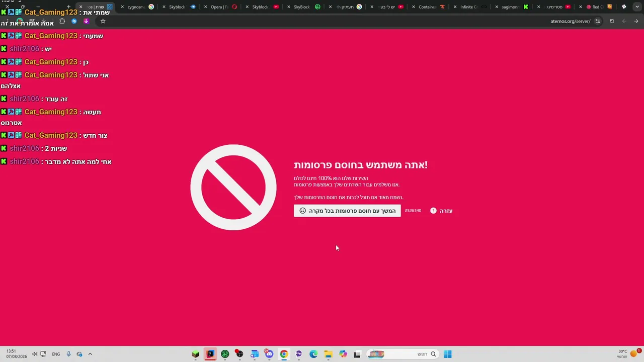Open the green circular app in taskbar
Viewport: 644px width, 362px height.
click(x=225, y=354)
